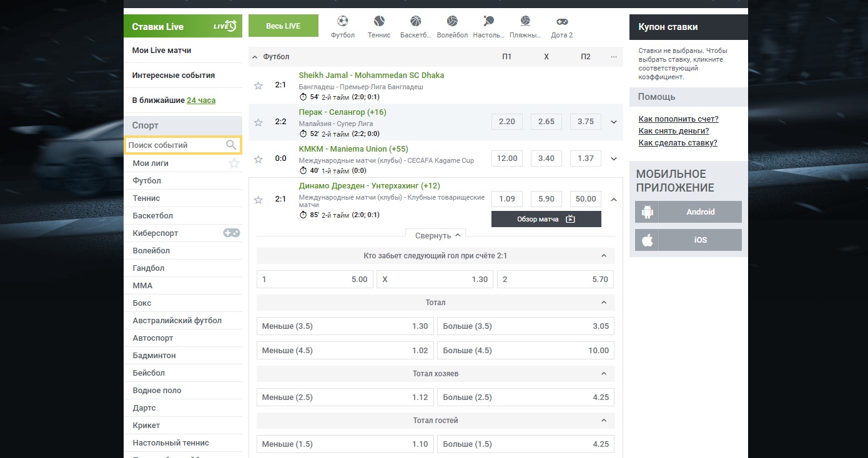Open Мои Live матчи
868x458 pixels.
coord(162,51)
